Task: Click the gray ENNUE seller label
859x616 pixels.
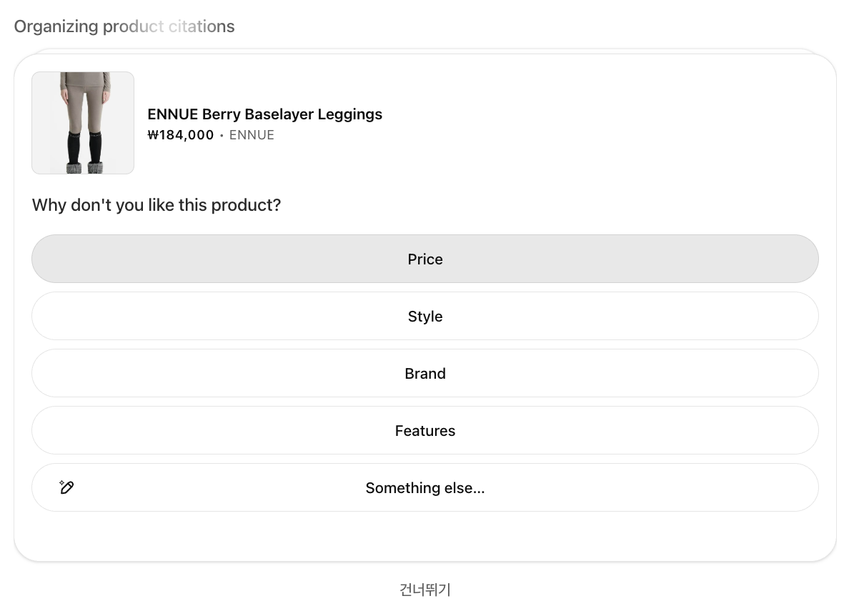Action: tap(252, 135)
